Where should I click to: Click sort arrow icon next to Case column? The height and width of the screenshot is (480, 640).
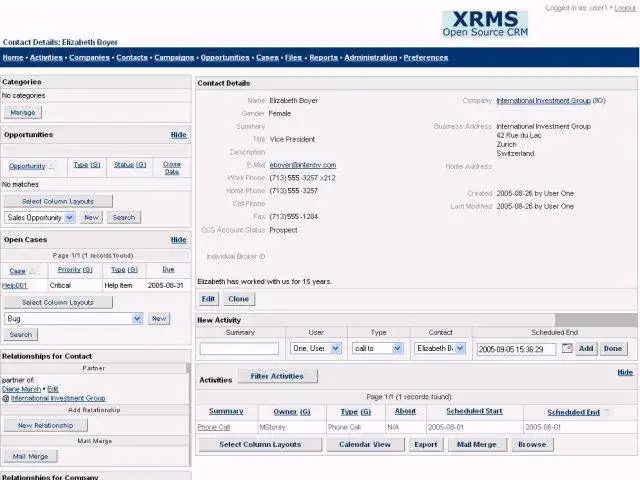point(32,271)
